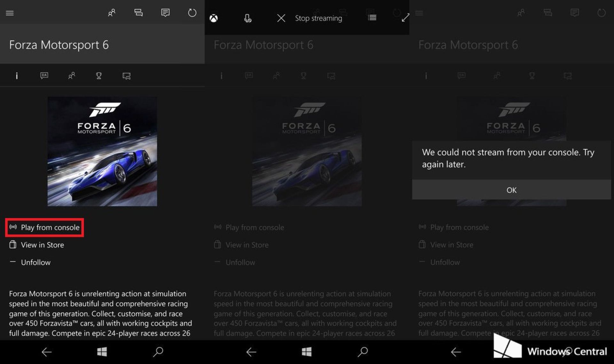Open the achievements trophy tab
The height and width of the screenshot is (364, 614).
pos(99,76)
